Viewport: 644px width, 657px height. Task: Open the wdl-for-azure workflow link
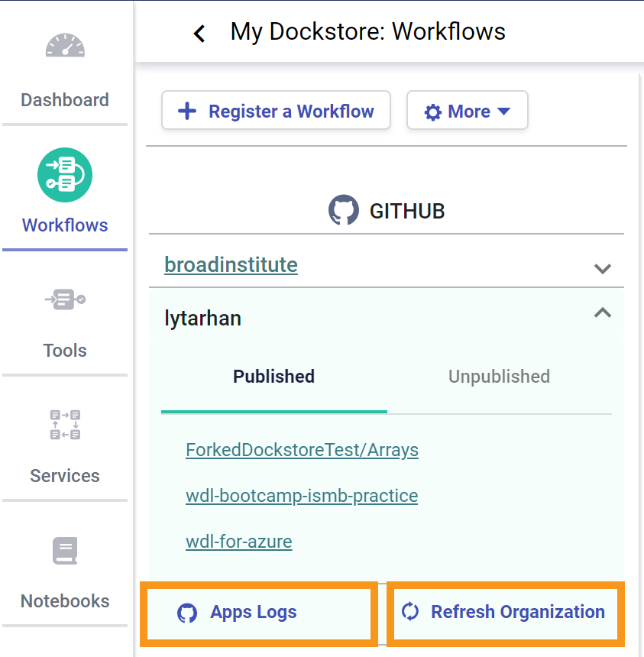point(238,542)
